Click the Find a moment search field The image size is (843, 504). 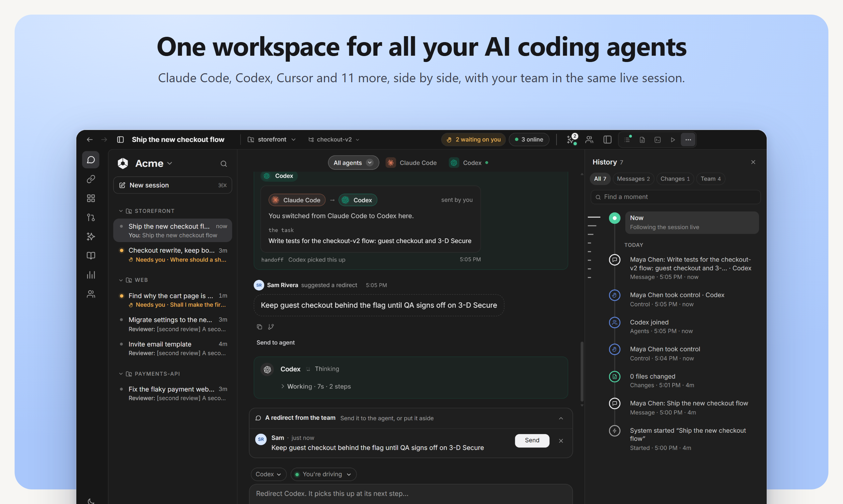click(675, 197)
